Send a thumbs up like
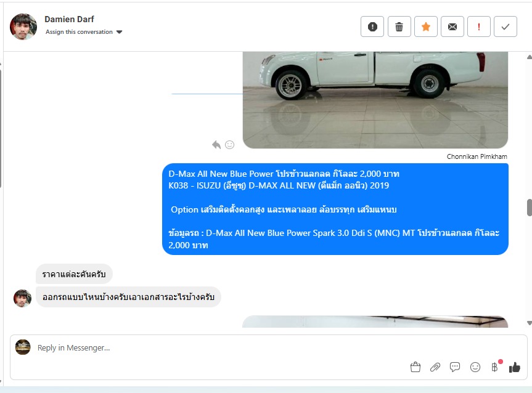 514,367
